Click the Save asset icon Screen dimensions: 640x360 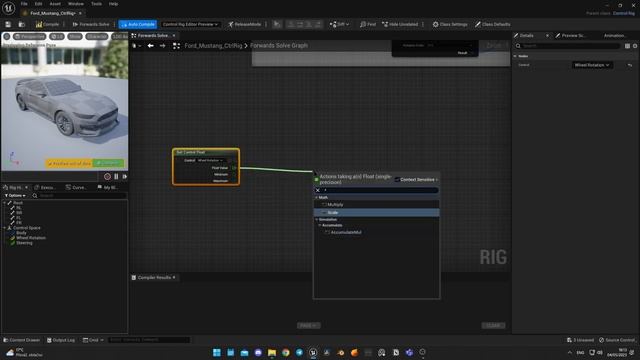[x=8, y=24]
